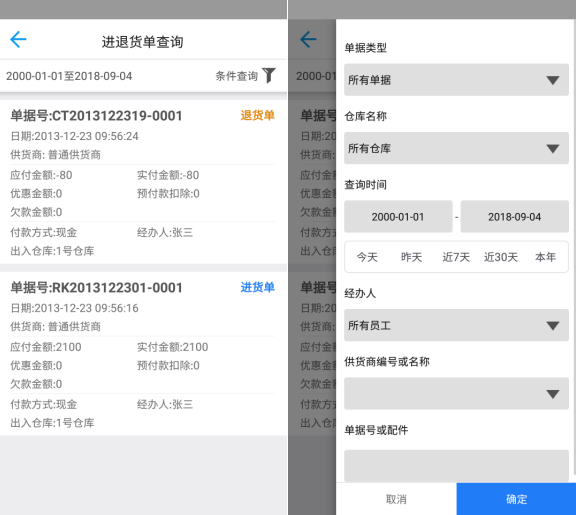576x515 pixels.
Task: Select the 昨天 quick date option
Action: 411,257
